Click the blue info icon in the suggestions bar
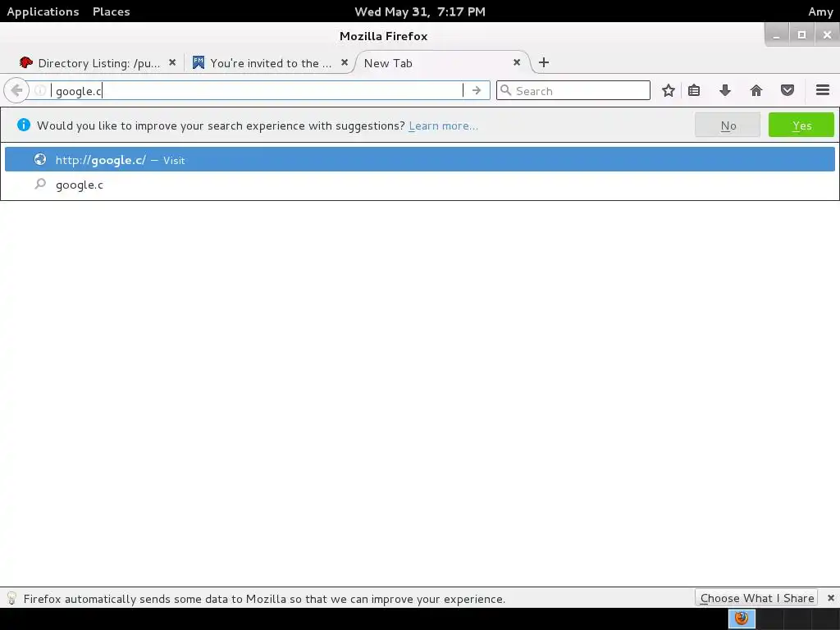Viewport: 840px width, 630px height. pyautogui.click(x=24, y=125)
